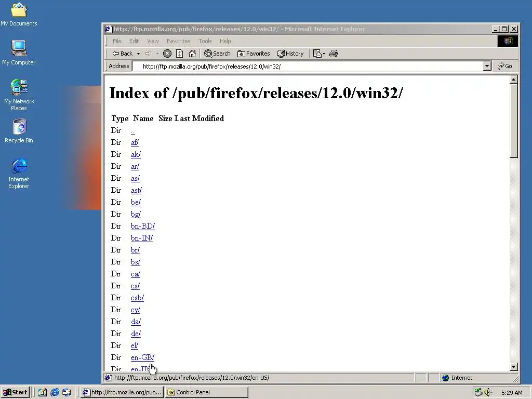Click the Outlook Express quick launch icon

(67, 392)
